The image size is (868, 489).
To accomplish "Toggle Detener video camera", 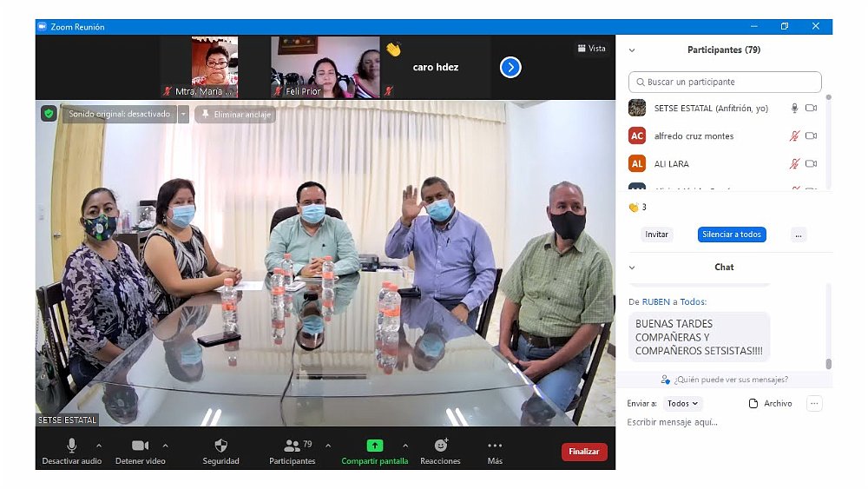I will 140,445.
